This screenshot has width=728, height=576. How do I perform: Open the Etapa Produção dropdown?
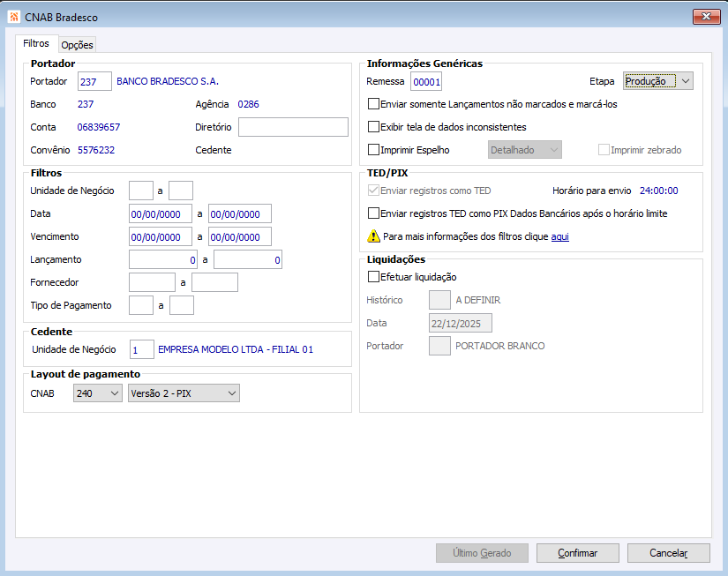658,81
